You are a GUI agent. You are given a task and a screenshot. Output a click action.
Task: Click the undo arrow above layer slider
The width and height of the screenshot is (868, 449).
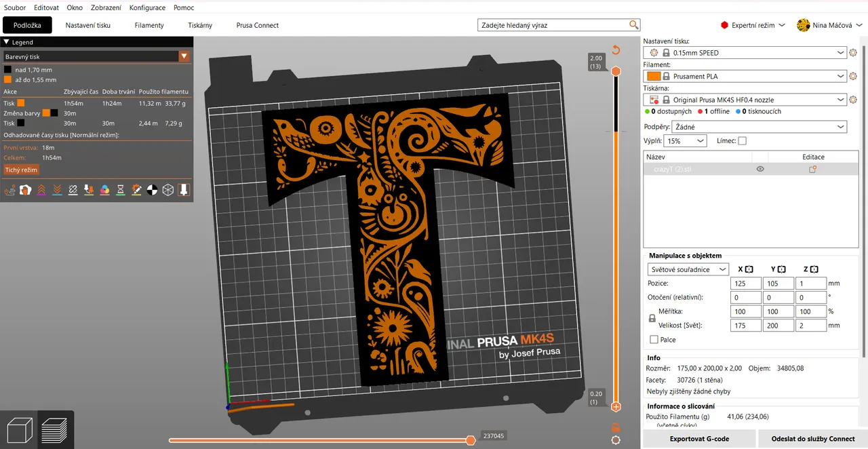pos(616,50)
